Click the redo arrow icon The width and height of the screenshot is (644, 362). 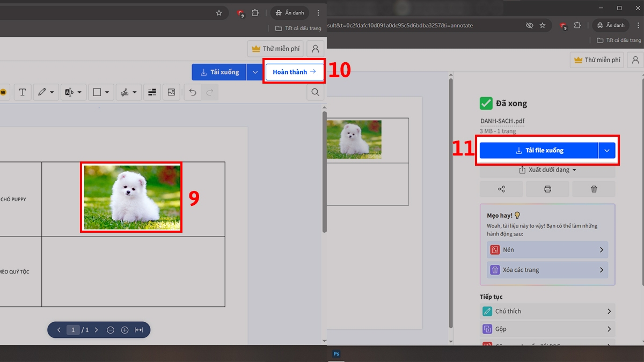[x=210, y=92]
